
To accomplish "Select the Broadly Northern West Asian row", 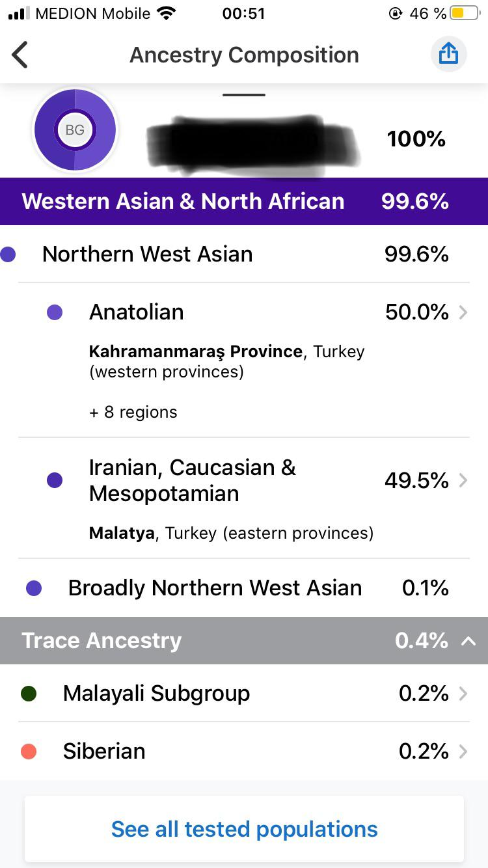I will 244,588.
